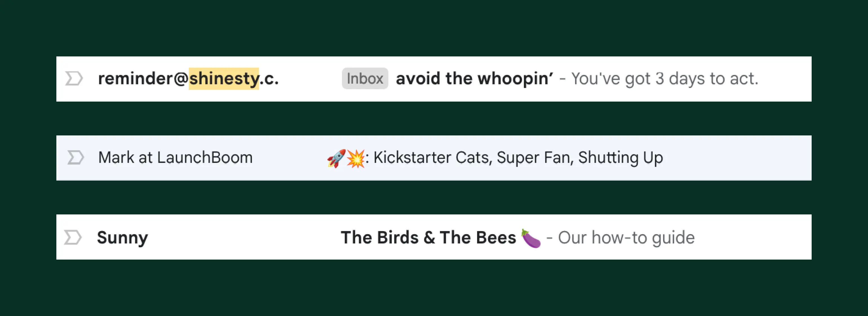Click the 'Our how-to guide' preview text

pyautogui.click(x=626, y=237)
